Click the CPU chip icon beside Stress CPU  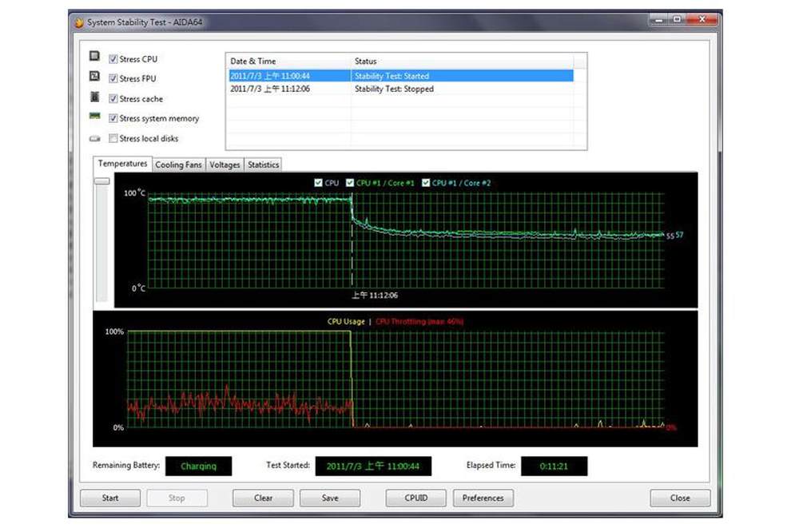point(94,56)
